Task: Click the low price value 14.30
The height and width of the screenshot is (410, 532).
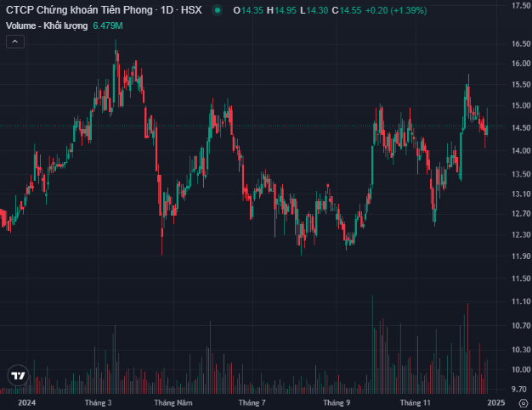Action: (x=317, y=10)
